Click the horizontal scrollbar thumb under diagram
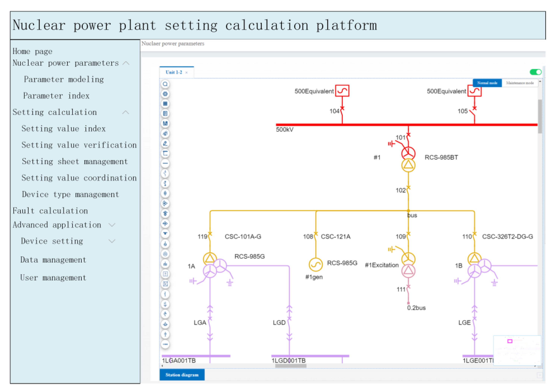 tap(291, 366)
